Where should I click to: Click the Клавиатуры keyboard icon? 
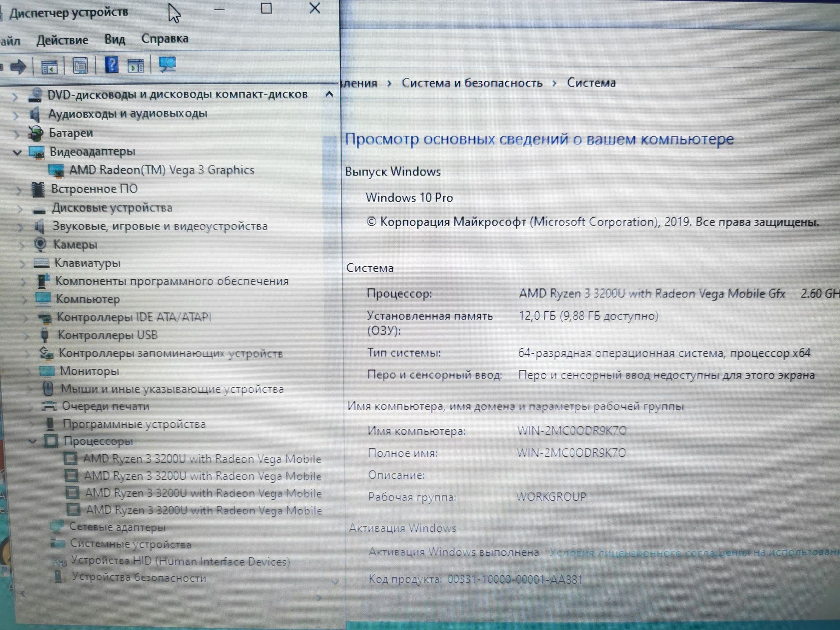(41, 263)
